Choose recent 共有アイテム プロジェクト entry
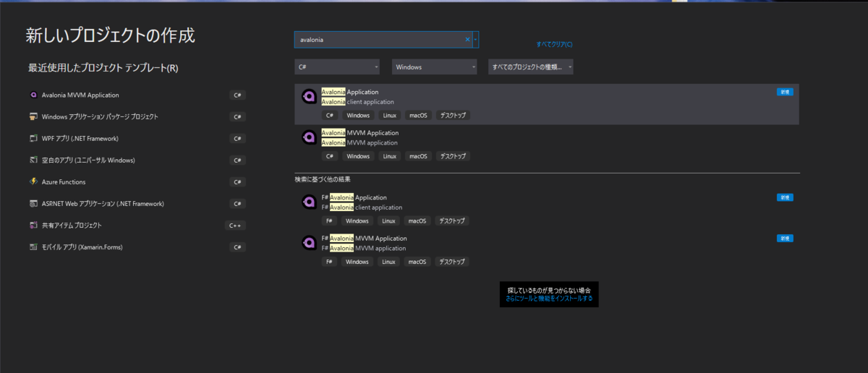The height and width of the screenshot is (373, 868). click(x=137, y=226)
